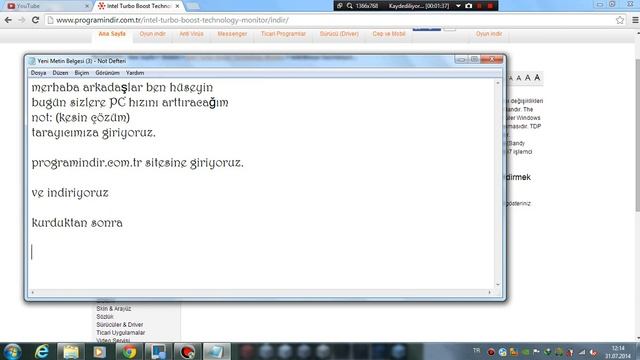Screen dimensions: 640x360
Task: Take a snapshot with the recorder camera icon
Action: coord(469,6)
